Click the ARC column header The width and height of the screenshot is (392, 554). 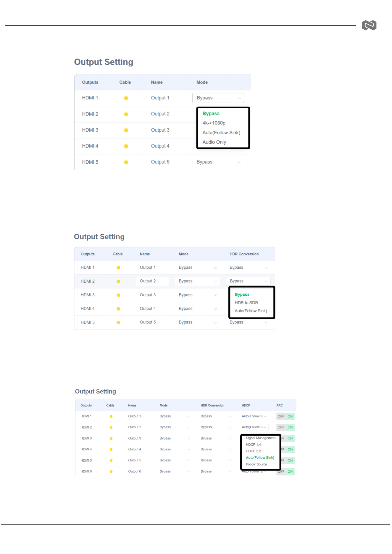coord(280,406)
